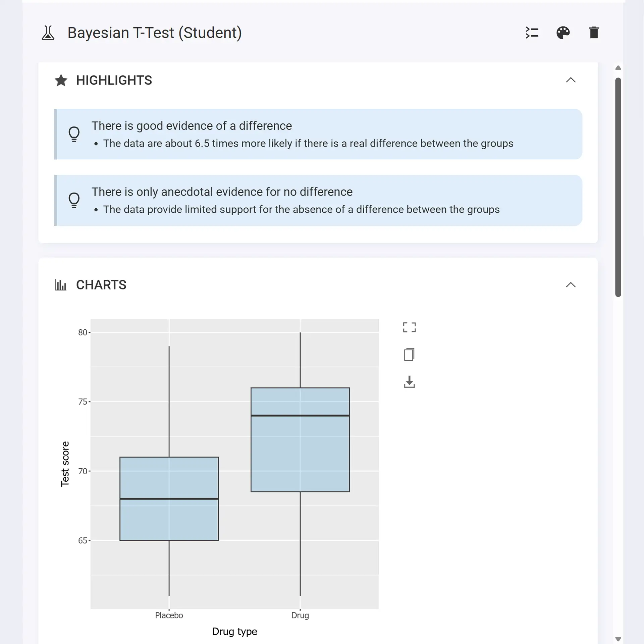Delete this analysis via trash icon
Image resolution: width=644 pixels, height=644 pixels.
[x=594, y=33]
